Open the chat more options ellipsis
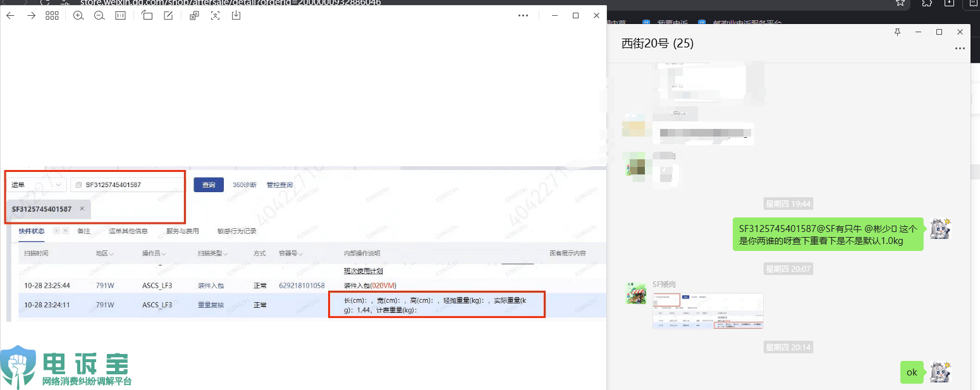 coord(960,48)
